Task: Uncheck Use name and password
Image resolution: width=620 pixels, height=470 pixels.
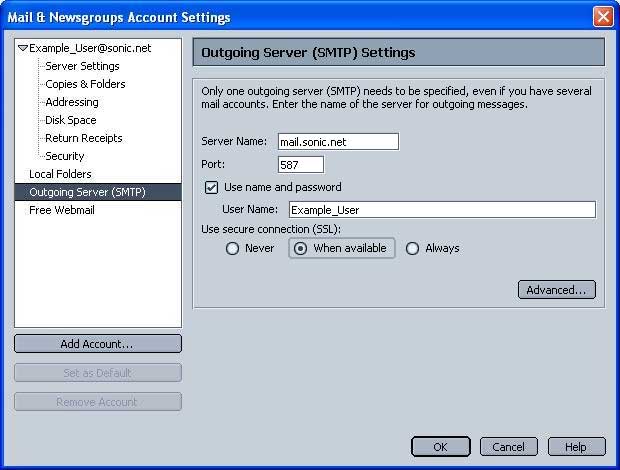Action: coord(212,187)
